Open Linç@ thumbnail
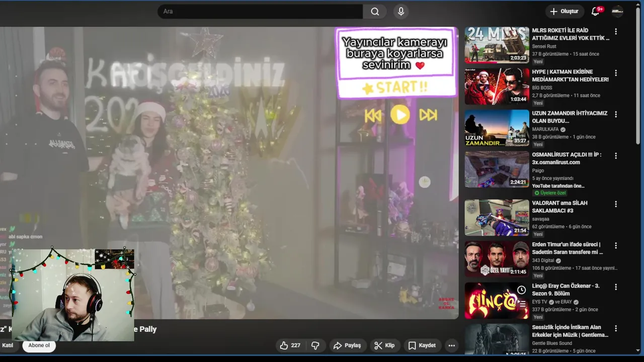 [x=497, y=301]
